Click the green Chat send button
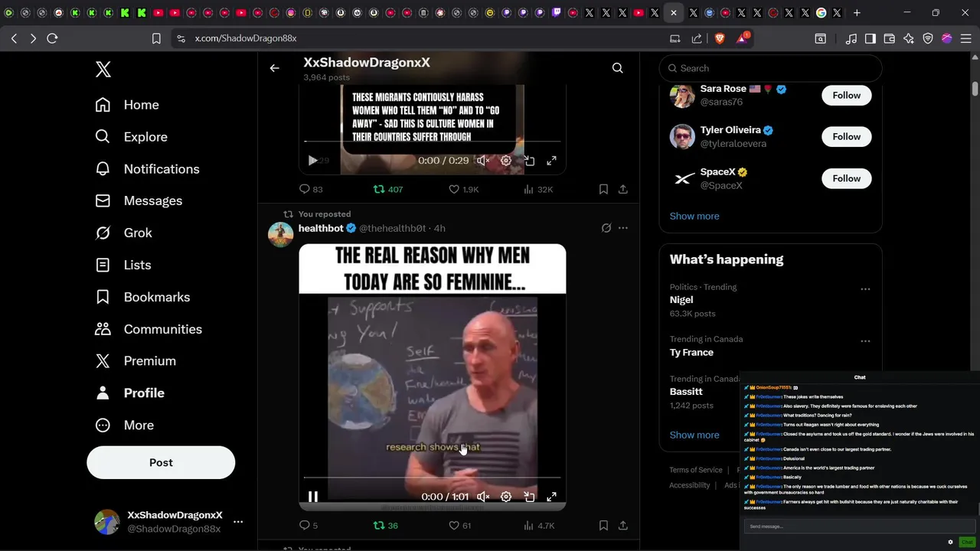This screenshot has width=980, height=551. [x=966, y=542]
